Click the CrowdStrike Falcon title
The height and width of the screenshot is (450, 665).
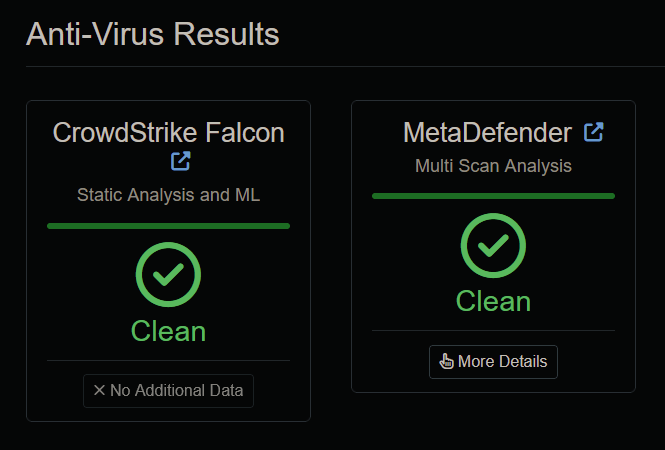point(168,132)
